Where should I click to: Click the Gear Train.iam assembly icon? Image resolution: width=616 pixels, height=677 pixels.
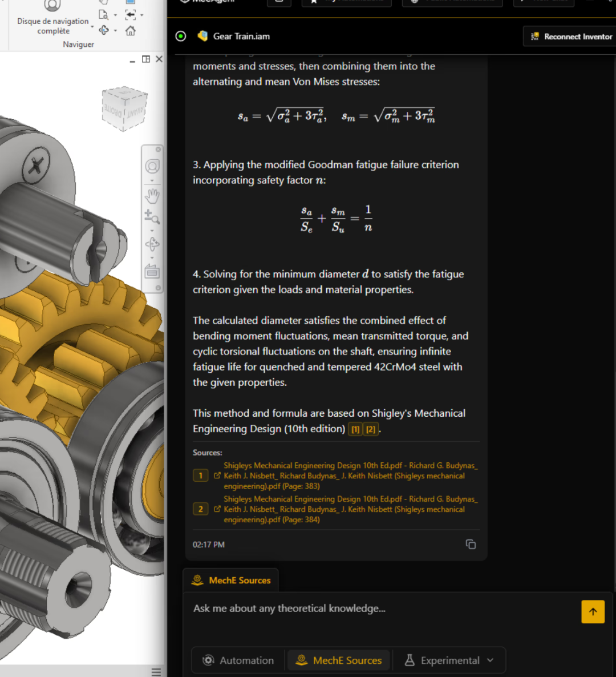coord(202,36)
